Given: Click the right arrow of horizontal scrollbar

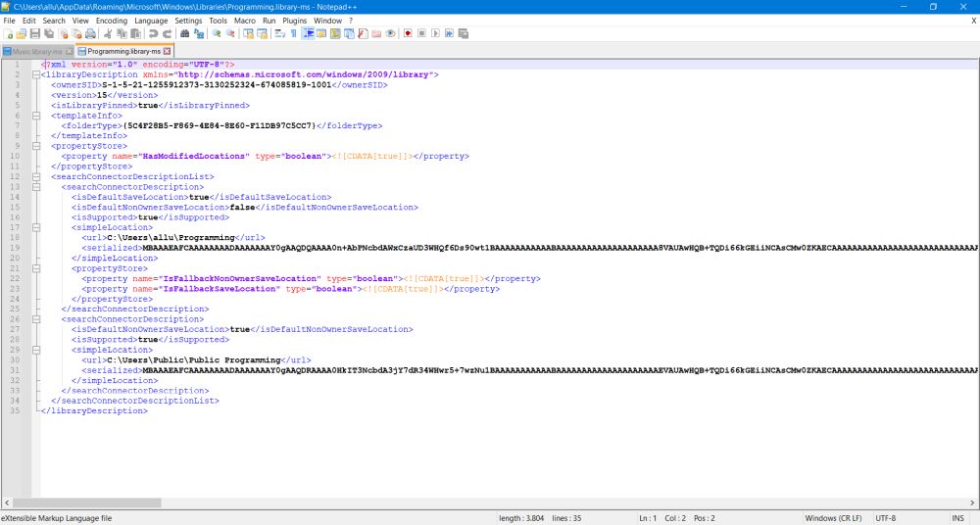Looking at the screenshot, I should (x=973, y=502).
